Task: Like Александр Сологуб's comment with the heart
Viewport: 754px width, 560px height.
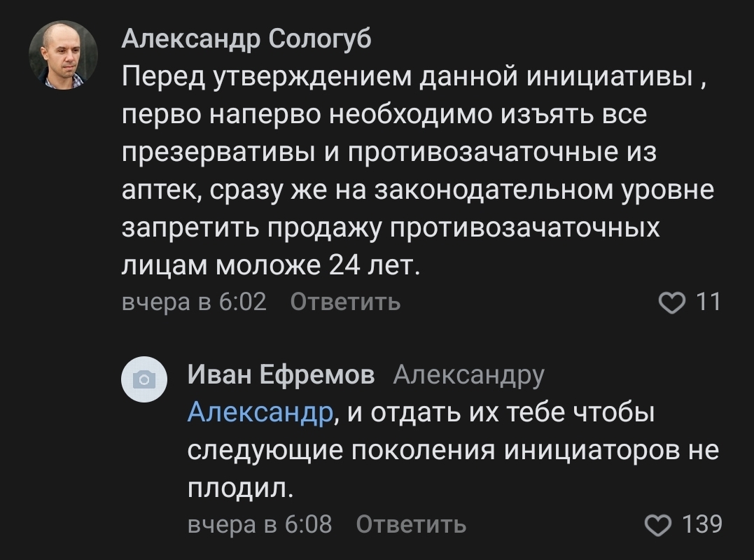Action: click(673, 302)
